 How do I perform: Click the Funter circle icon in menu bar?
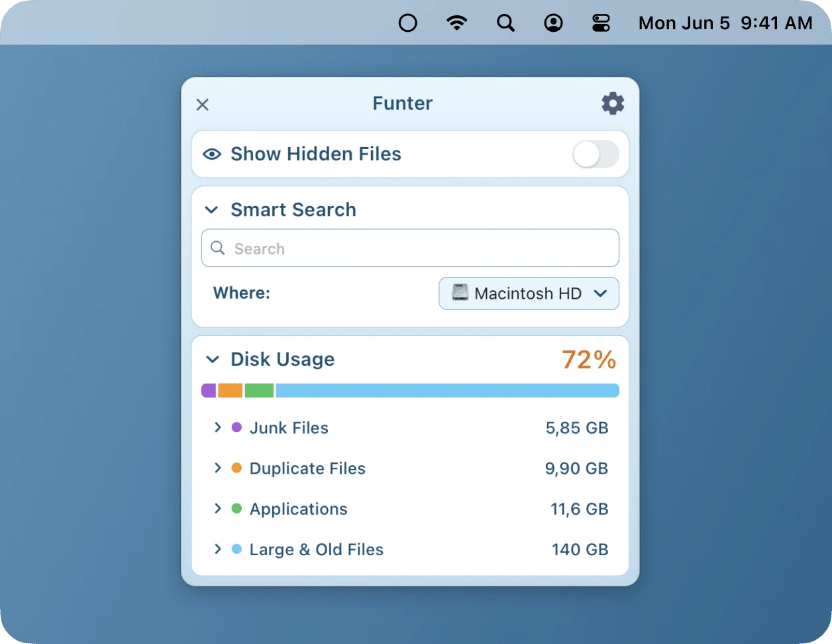tap(408, 23)
